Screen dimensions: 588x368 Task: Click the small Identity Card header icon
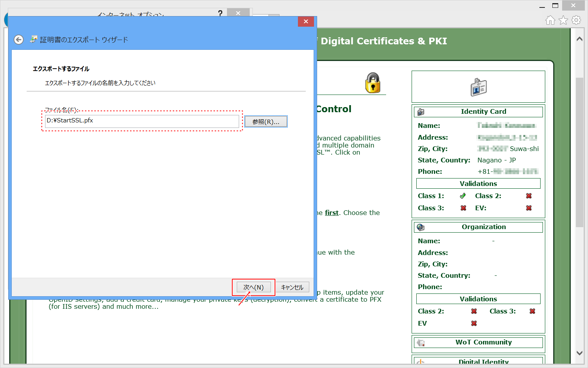pos(421,112)
